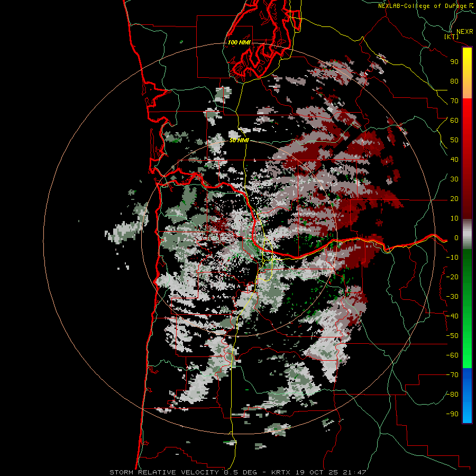476x476 pixels.
Task: Click the 10 knot scale value
Action: 454,218
